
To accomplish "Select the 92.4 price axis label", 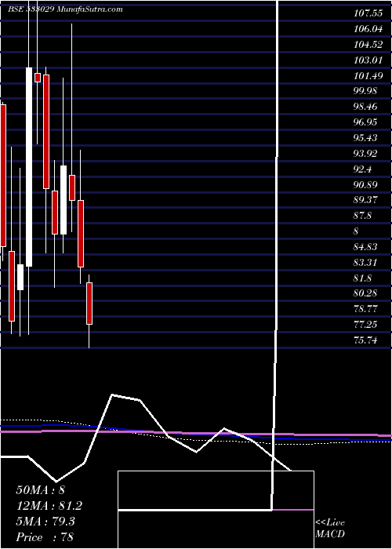I will click(x=363, y=169).
